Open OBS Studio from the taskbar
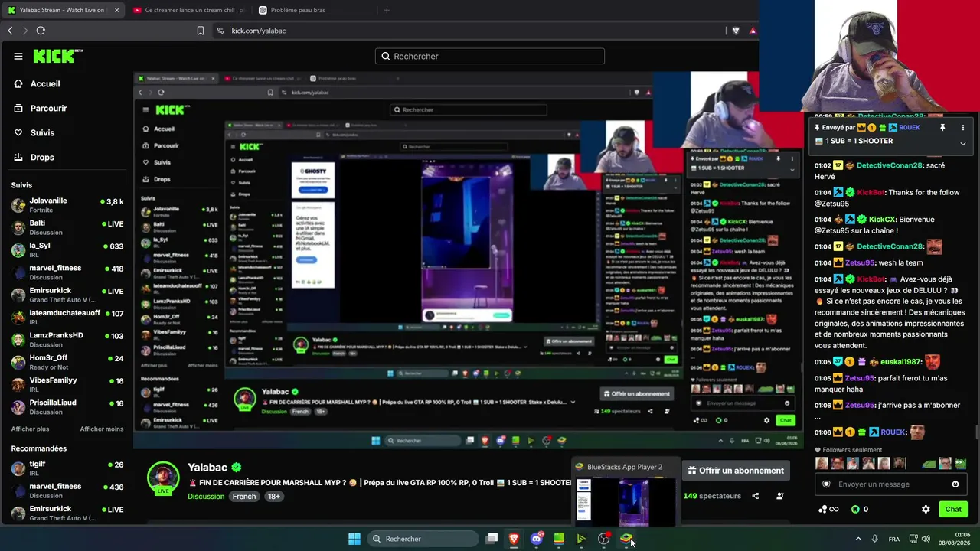The width and height of the screenshot is (980, 551). point(603,539)
